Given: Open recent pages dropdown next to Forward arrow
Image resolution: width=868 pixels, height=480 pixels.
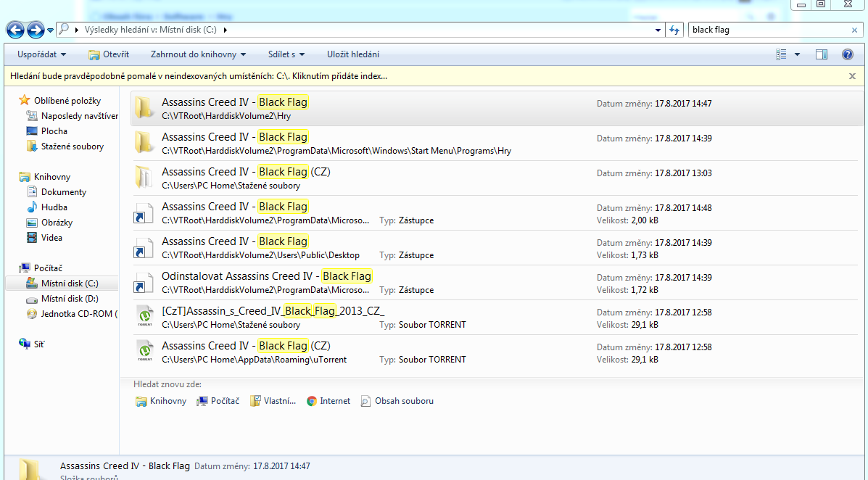Looking at the screenshot, I should click(x=50, y=30).
